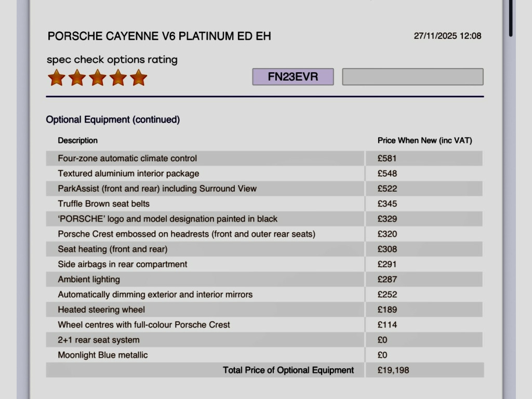This screenshot has width=532, height=399.
Task: Select the middle star of five
Action: (98, 78)
